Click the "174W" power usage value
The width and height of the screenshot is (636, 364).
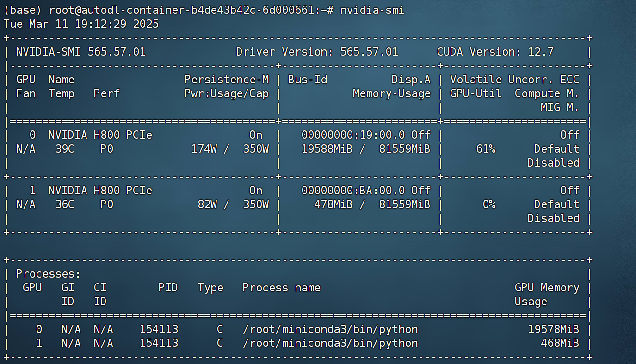point(204,149)
